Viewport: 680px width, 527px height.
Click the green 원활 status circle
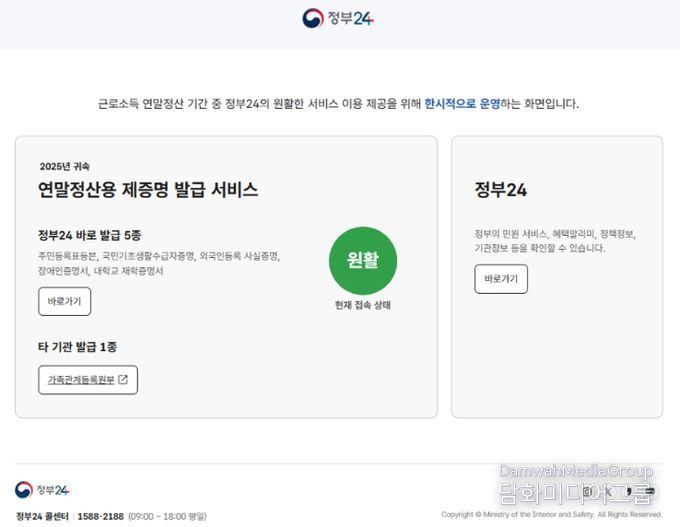[x=363, y=261]
